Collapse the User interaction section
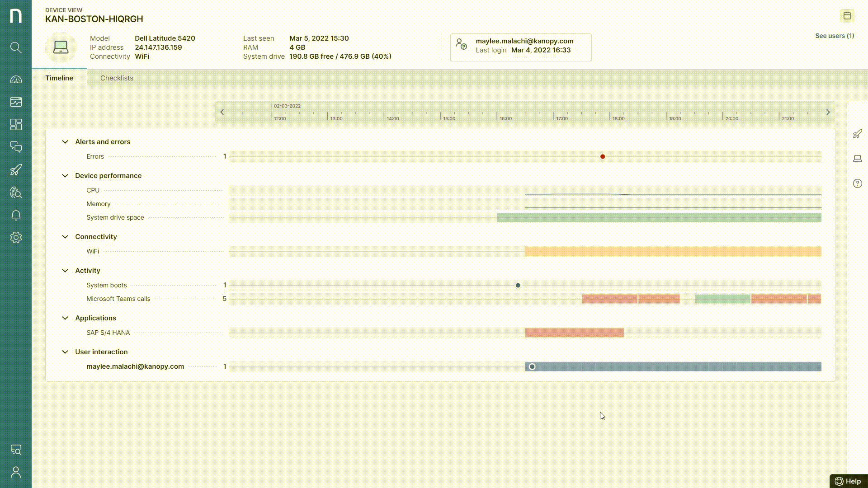Image resolution: width=868 pixels, height=488 pixels. coord(65,352)
